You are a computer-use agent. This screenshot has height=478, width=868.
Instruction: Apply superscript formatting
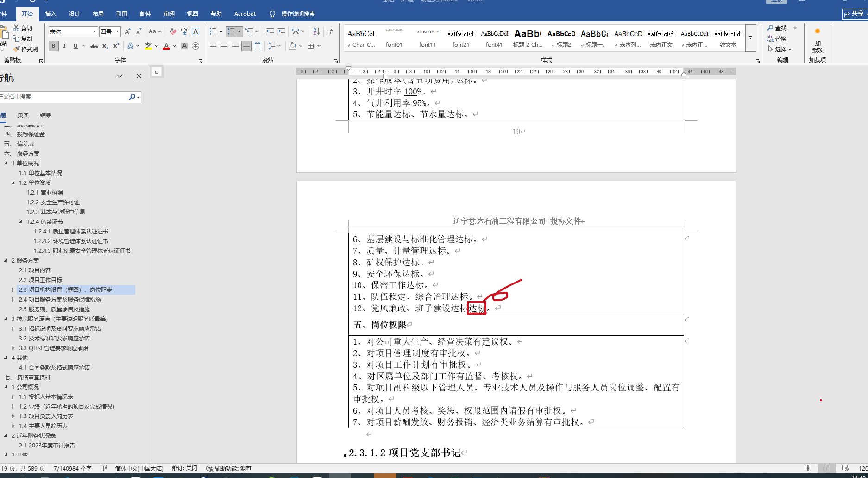(116, 46)
